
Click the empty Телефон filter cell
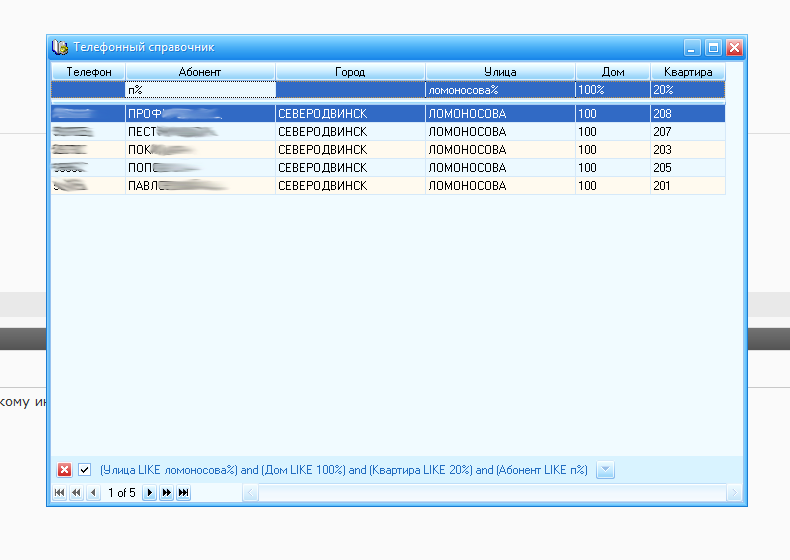88,90
